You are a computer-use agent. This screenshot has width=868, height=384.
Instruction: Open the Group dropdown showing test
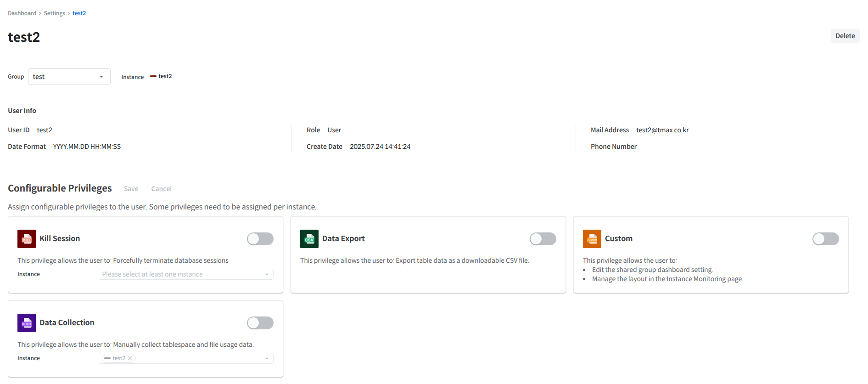pos(69,77)
